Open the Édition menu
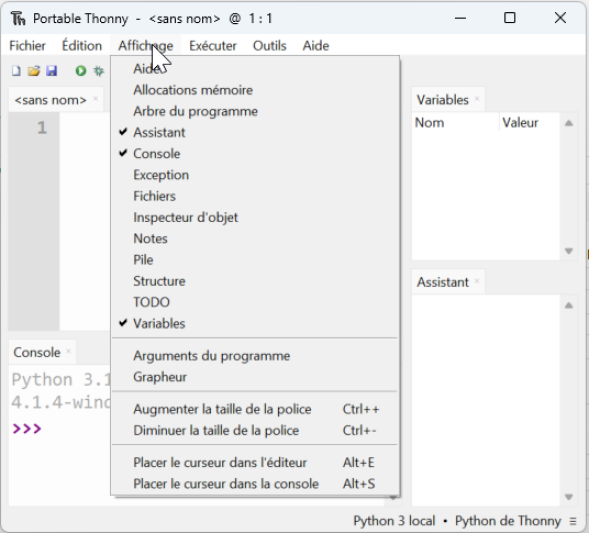The height and width of the screenshot is (533, 589). [82, 46]
